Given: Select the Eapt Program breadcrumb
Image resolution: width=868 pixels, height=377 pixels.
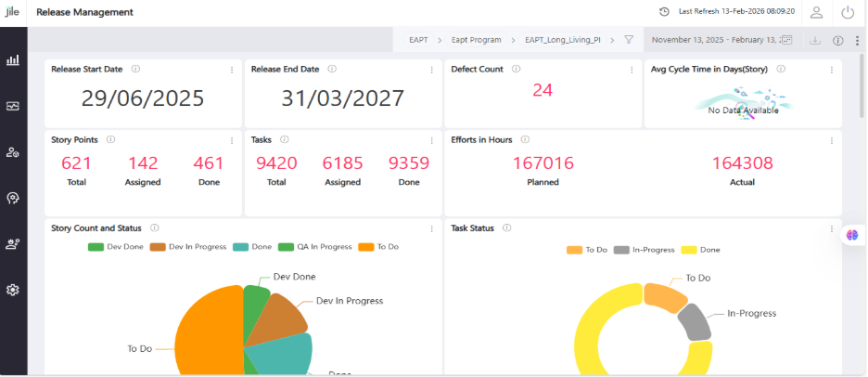Looking at the screenshot, I should (x=476, y=40).
